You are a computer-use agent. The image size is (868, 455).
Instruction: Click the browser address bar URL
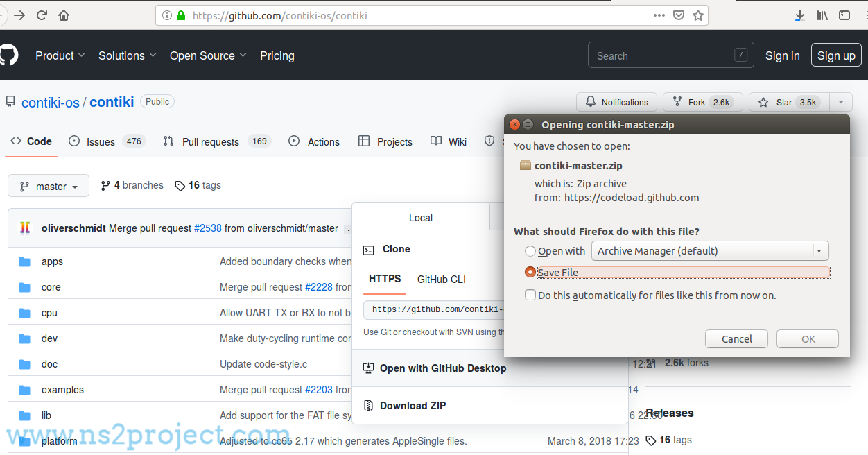coord(280,15)
